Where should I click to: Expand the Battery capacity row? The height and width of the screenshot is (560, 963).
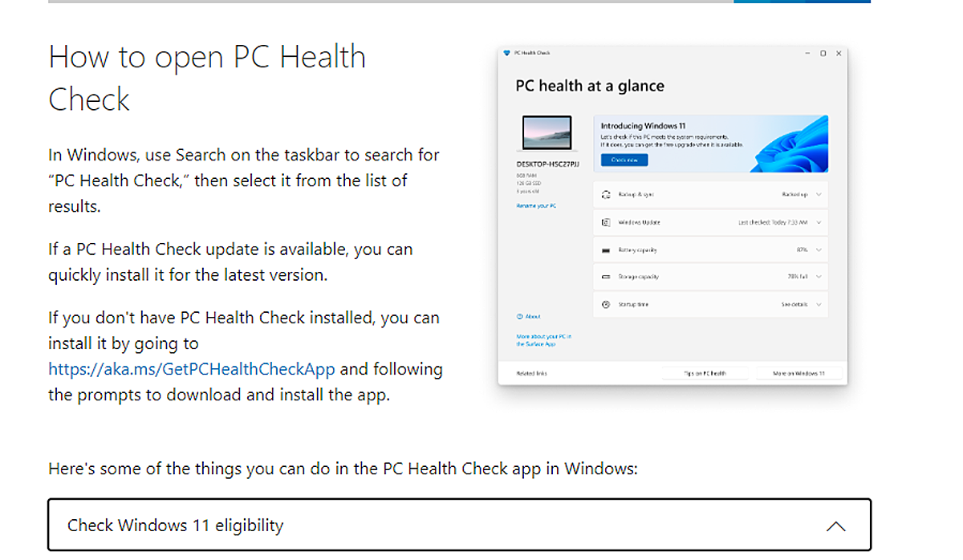tap(818, 250)
